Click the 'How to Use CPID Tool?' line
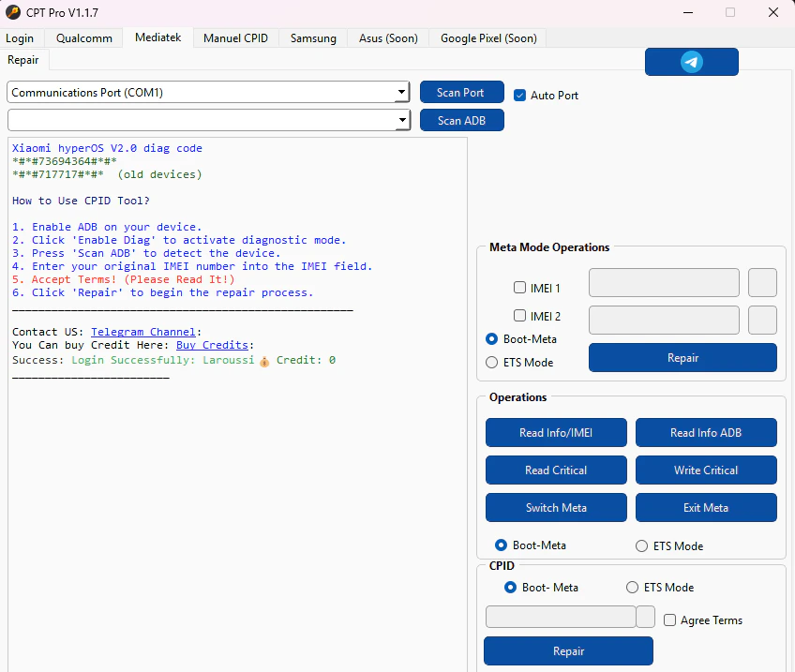This screenshot has width=795, height=672. tap(82, 201)
